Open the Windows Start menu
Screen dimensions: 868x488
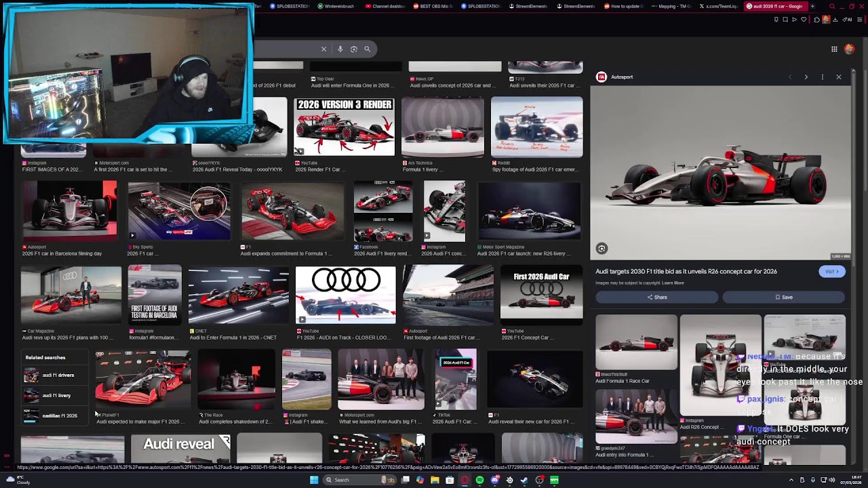(314, 480)
